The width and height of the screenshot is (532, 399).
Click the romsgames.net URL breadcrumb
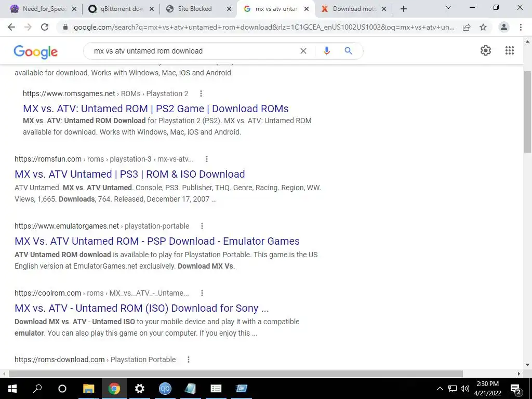pyautogui.click(x=105, y=94)
